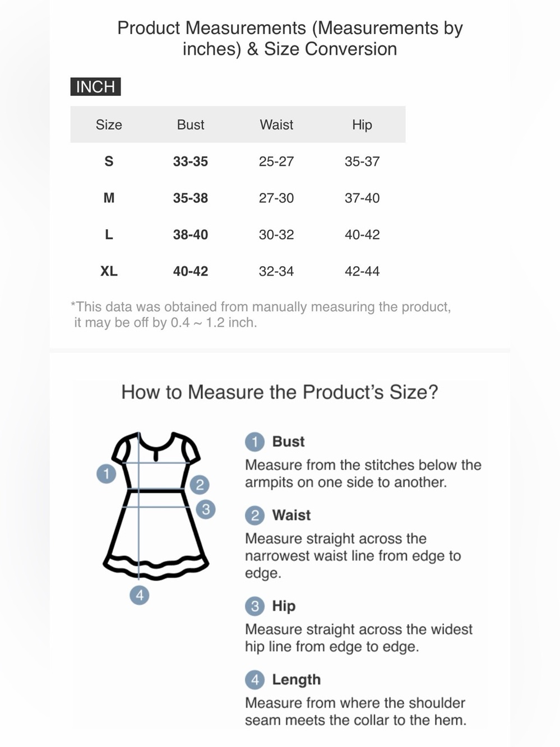Screen dimensions: 560x747
Task: Click the circle 2 icon next to Waist
Action: tap(254, 516)
